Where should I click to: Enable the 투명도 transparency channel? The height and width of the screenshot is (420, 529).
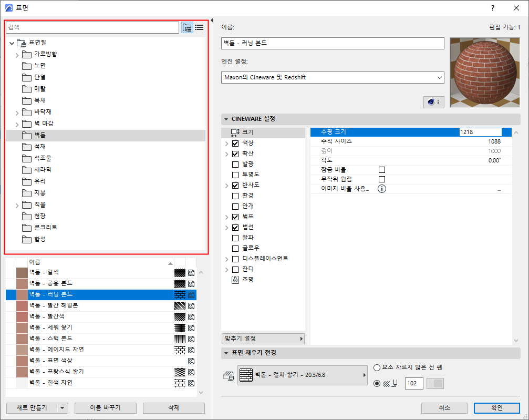[x=235, y=175]
